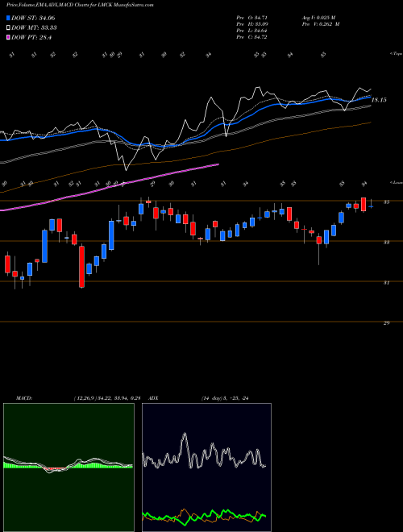Image resolution: width=403 pixels, height=532 pixels.
Task: Click the 31 price axis label
Action: 386,283
